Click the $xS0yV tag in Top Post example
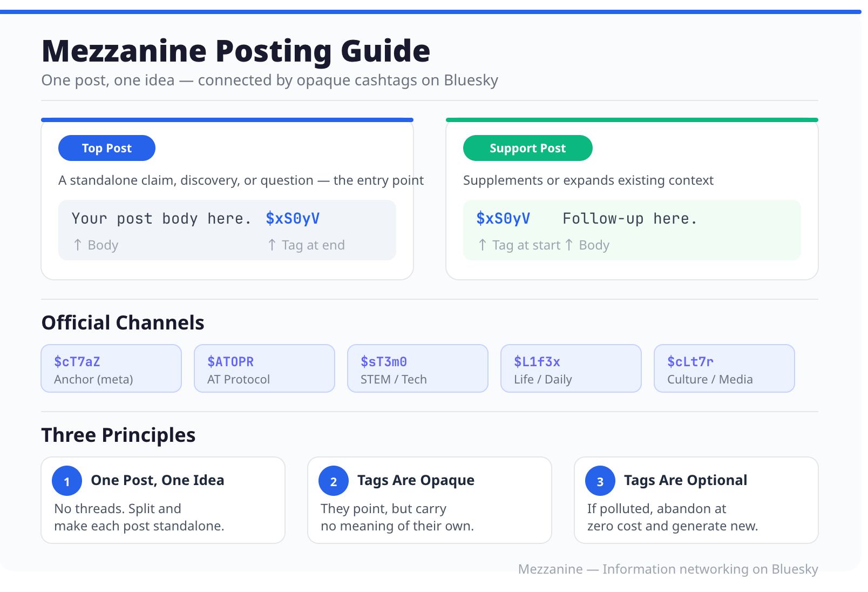This screenshot has width=868, height=592. [x=293, y=219]
